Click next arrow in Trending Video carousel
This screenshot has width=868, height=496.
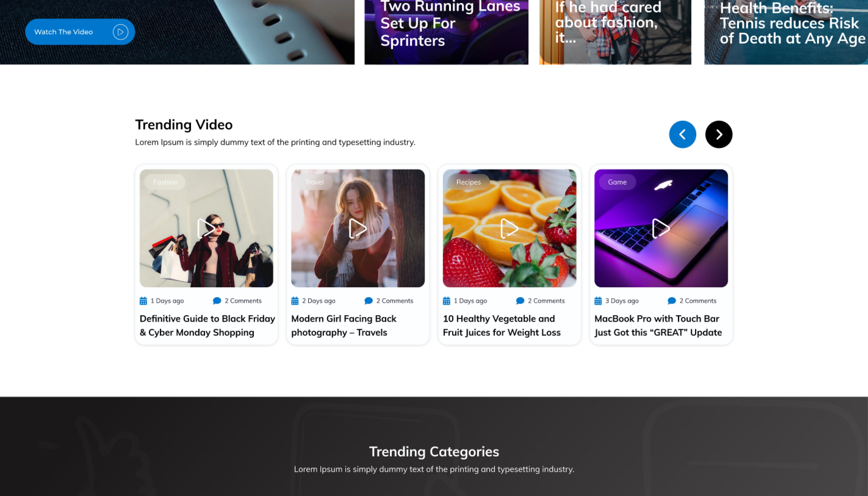[718, 134]
